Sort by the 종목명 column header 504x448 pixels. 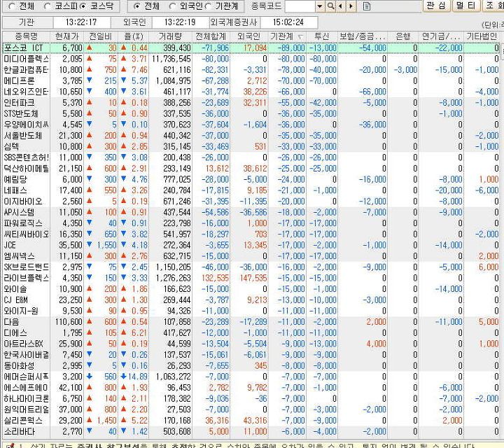[27, 36]
